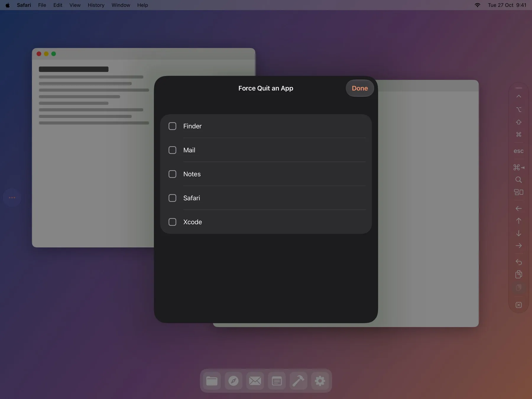Tap the up arrow key icon
The height and width of the screenshot is (399, 532).
tap(519, 221)
